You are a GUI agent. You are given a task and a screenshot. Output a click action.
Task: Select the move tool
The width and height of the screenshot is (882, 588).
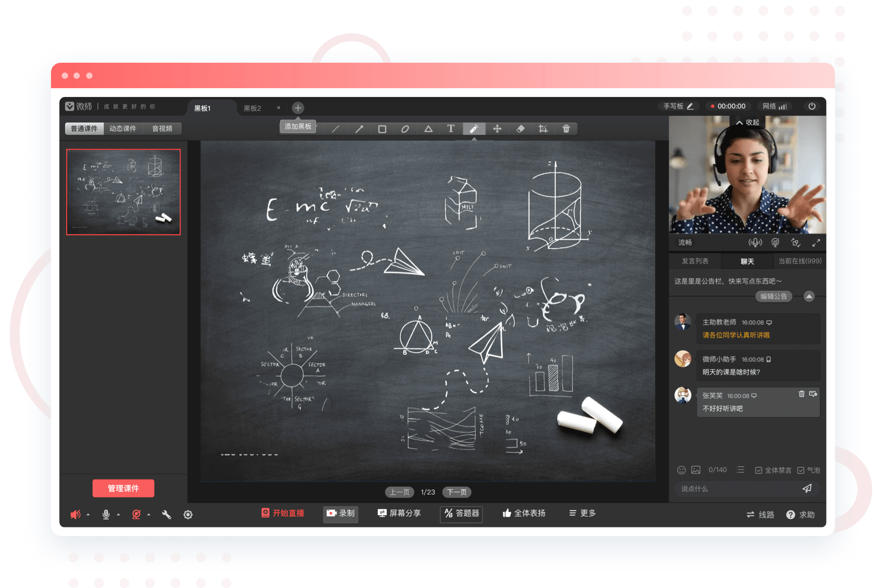(497, 129)
